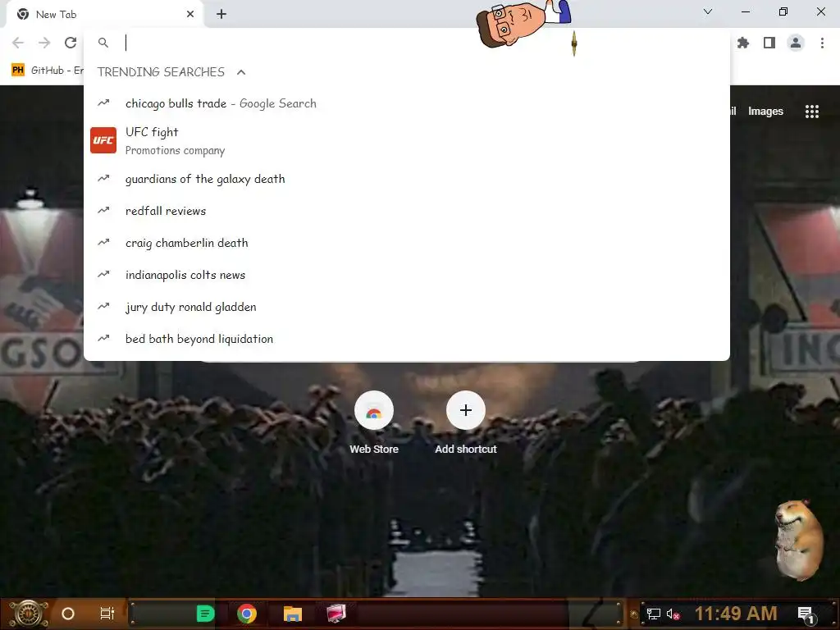Viewport: 840px width, 630px height.
Task: Click the UFC logo suggestion icon
Action: [x=103, y=140]
